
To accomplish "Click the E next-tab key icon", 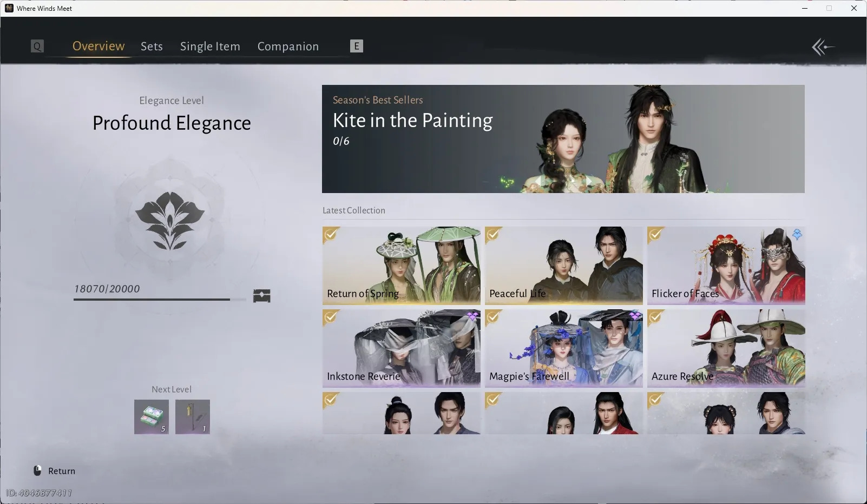I will (357, 46).
